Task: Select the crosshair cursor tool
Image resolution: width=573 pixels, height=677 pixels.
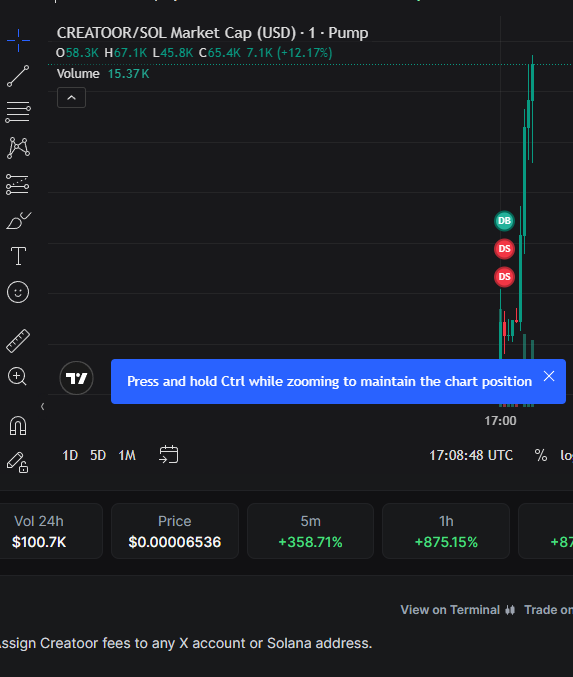Action: [x=18, y=41]
